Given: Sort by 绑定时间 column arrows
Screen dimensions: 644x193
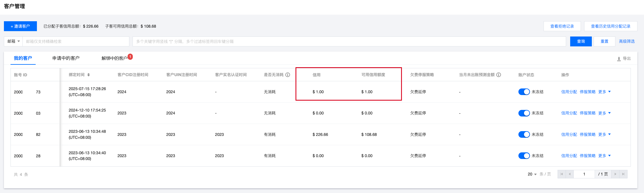Looking at the screenshot, I should (88, 75).
